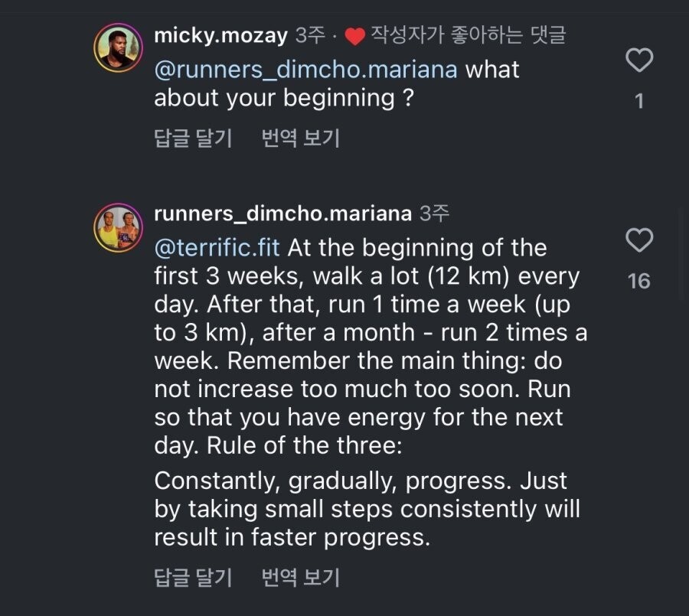Open the runners_dimcho.mariana commenter username
The image size is (689, 616).
[282, 213]
